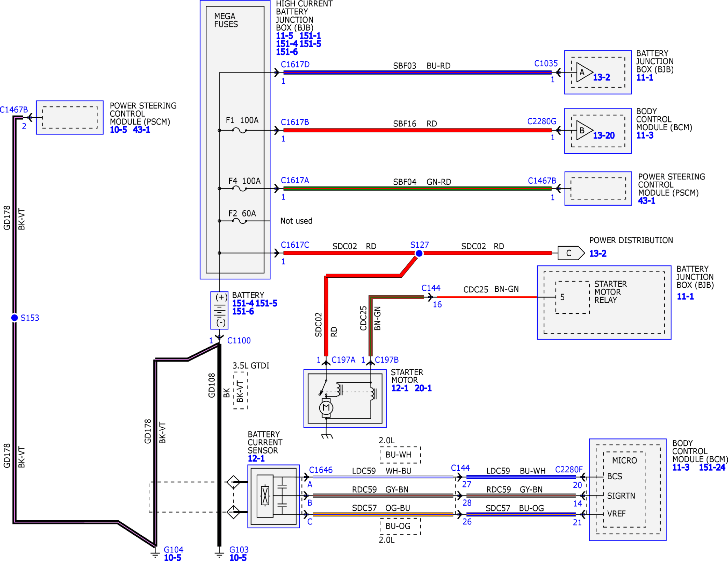Screen dimensions: 728x561
Task: Click the Starter Motor Relay box
Action: tap(572, 297)
